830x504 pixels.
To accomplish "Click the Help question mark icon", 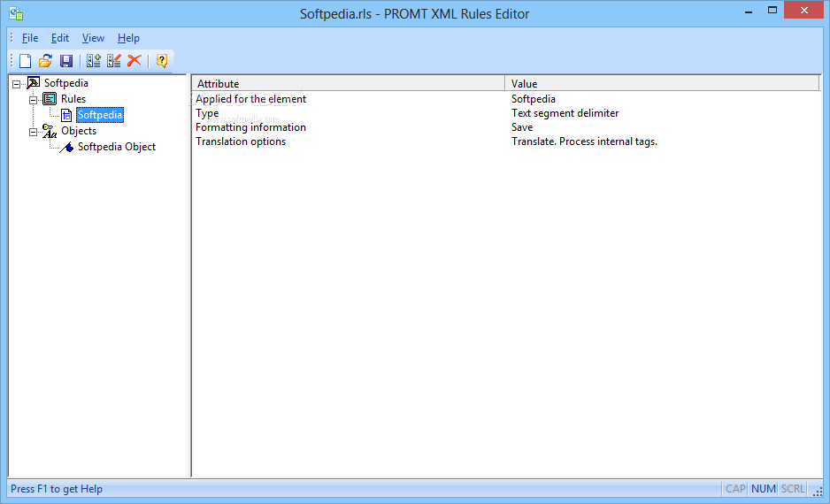I will (x=162, y=61).
